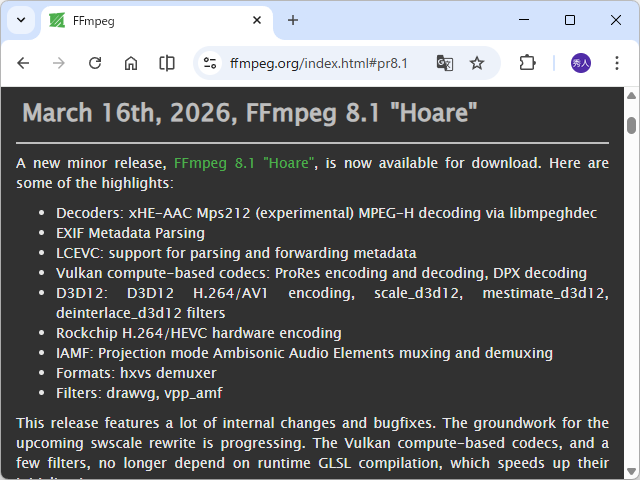Go back to the previous page

click(23, 63)
